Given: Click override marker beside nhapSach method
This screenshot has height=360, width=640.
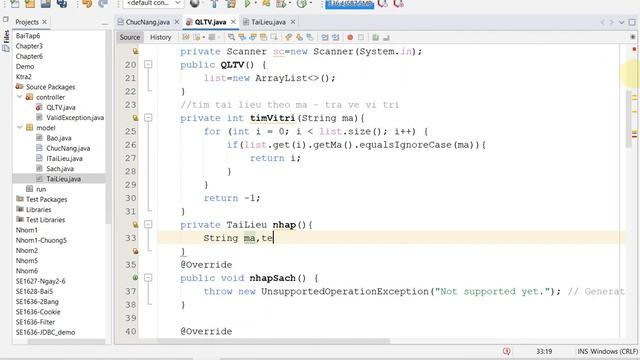Looking at the screenshot, I should tap(135, 278).
